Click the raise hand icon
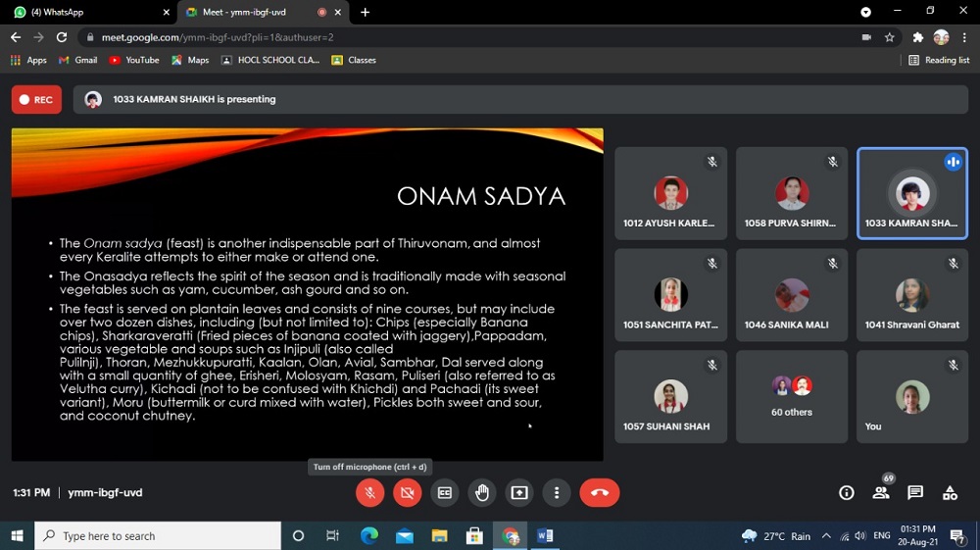Image resolution: width=980 pixels, height=550 pixels. point(481,492)
